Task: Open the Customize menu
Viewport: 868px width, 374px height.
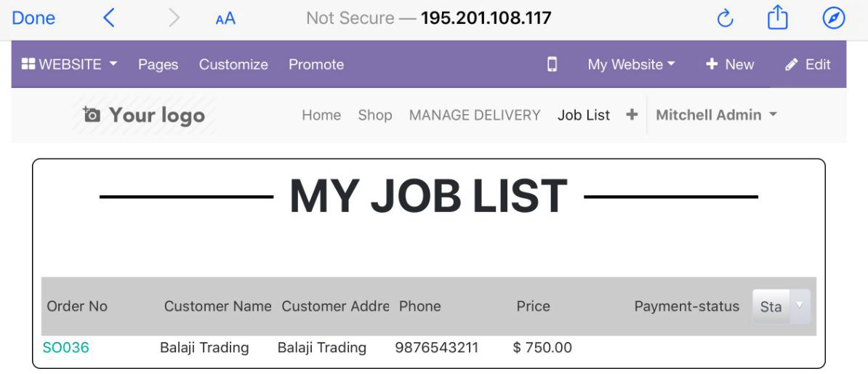Action: click(x=233, y=64)
